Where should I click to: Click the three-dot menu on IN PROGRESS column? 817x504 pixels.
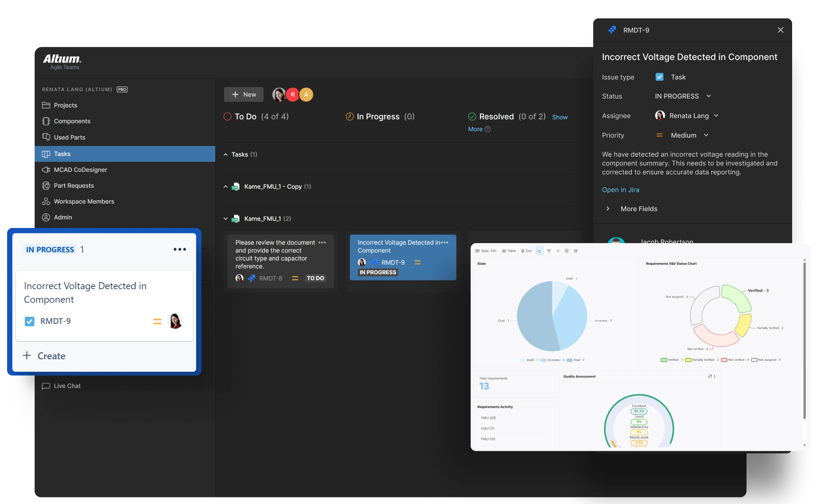(179, 249)
